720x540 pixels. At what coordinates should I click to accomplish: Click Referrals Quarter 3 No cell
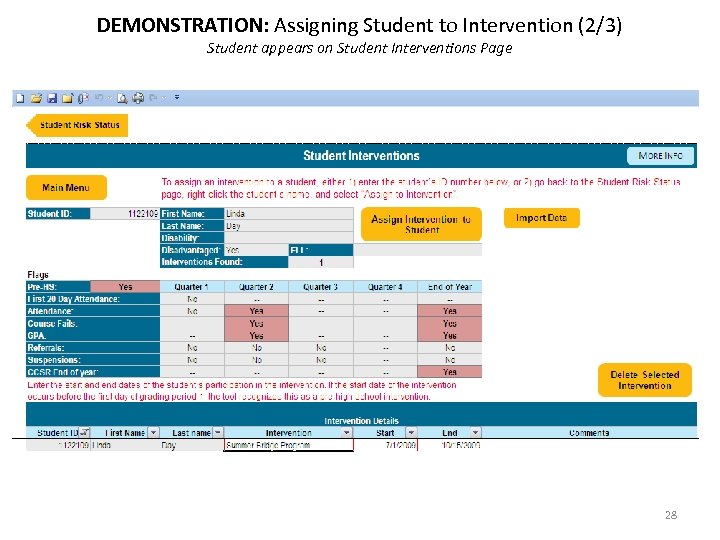[321, 348]
